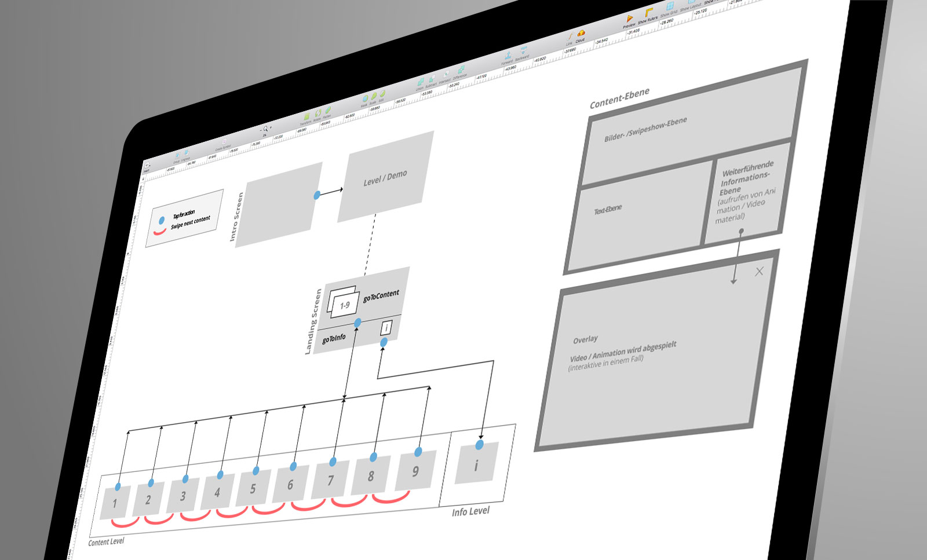Click the zoom magnifier icon
Viewport: 927px width, 560px height.
[265, 129]
